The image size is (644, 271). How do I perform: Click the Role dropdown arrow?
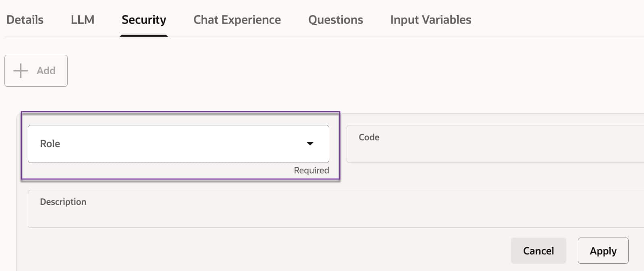pos(310,144)
